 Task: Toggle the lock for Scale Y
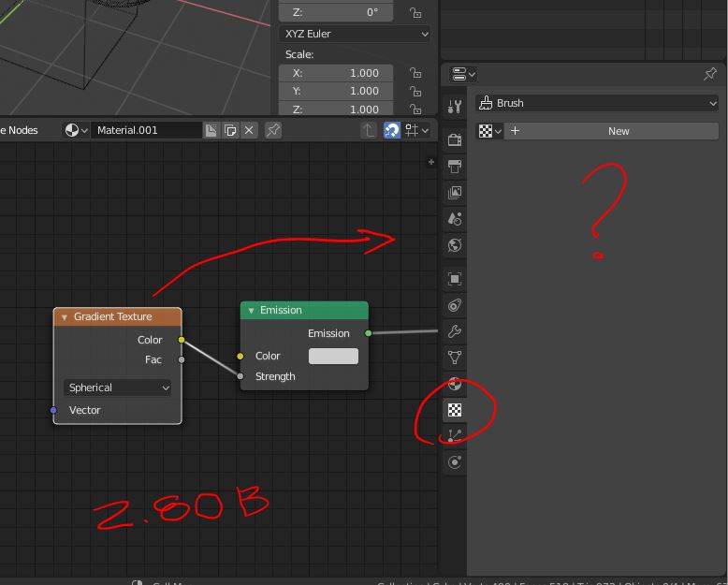pos(415,91)
